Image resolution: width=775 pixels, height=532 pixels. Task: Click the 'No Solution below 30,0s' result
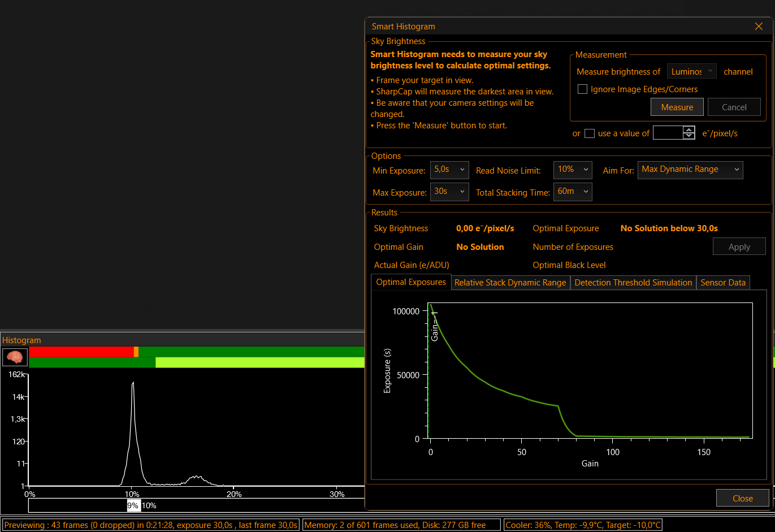click(669, 228)
